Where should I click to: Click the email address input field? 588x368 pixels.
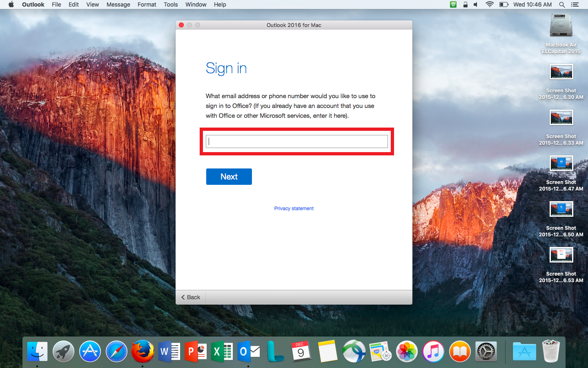pyautogui.click(x=296, y=141)
